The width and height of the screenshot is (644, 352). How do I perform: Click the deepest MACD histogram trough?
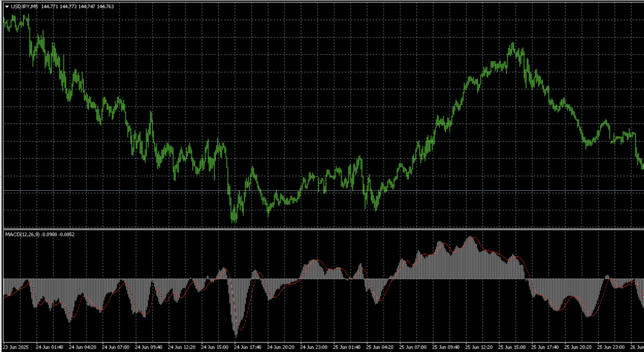pyautogui.click(x=236, y=332)
